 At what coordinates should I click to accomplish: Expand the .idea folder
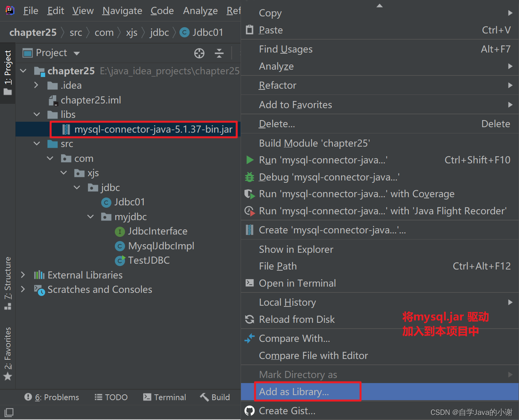(x=36, y=85)
